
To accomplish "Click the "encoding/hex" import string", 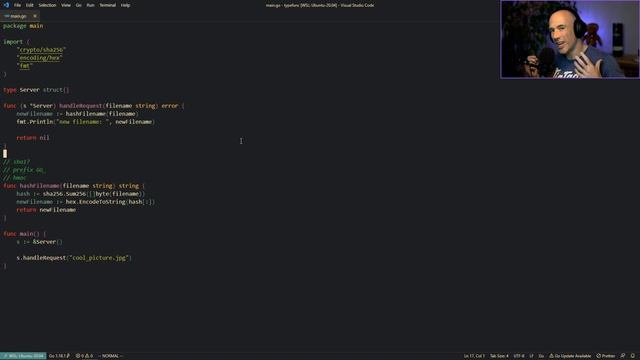I will coord(40,58).
